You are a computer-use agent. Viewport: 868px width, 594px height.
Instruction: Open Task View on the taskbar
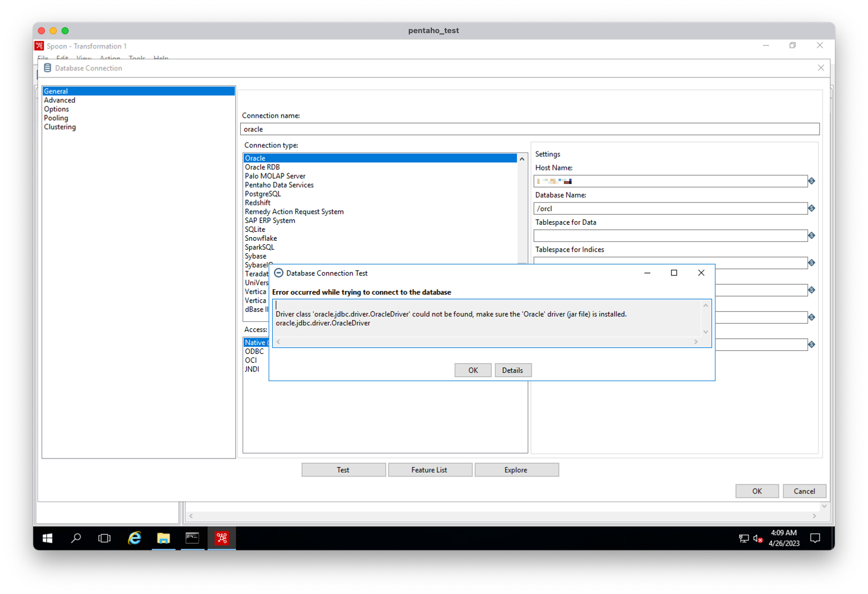click(x=105, y=538)
